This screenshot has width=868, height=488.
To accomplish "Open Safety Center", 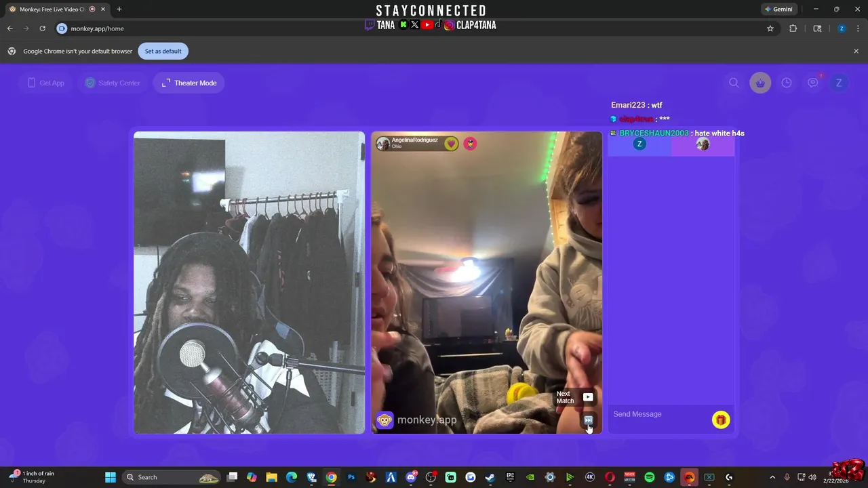I will click(113, 83).
